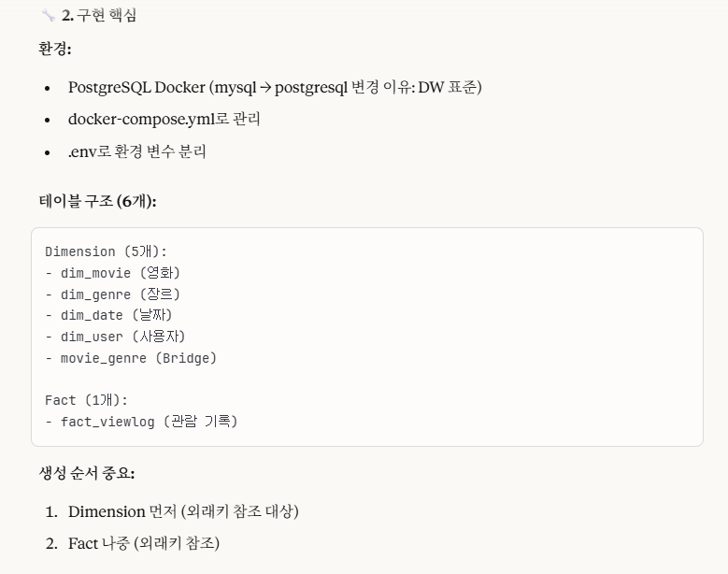Click the '.env로 환경 변수 분리' bullet

click(137, 151)
